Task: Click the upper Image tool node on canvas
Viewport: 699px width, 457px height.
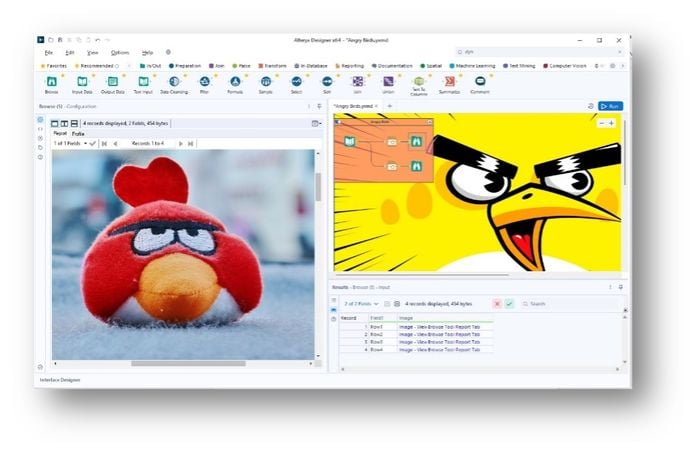Action: click(x=392, y=142)
